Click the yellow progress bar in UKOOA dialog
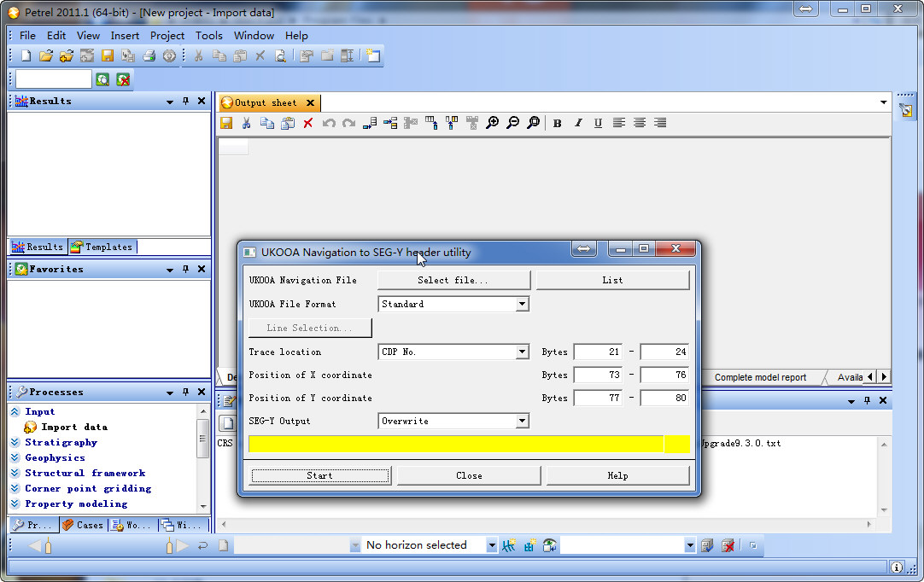Image resolution: width=924 pixels, height=582 pixels. coord(469,444)
